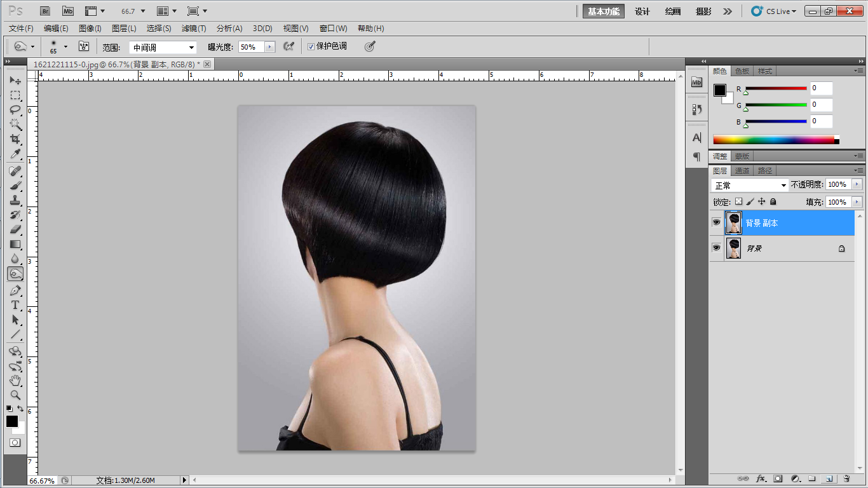Open the 范围 dropdown showing 中间调

pos(163,48)
